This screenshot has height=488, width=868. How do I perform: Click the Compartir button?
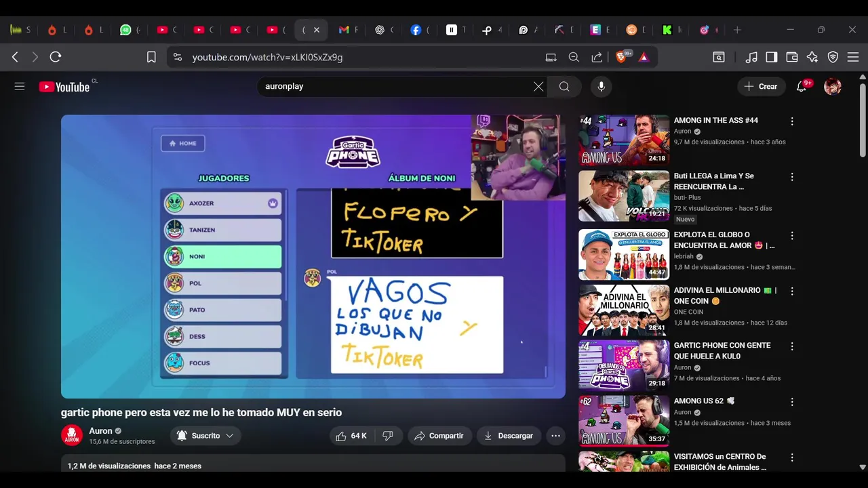(439, 436)
